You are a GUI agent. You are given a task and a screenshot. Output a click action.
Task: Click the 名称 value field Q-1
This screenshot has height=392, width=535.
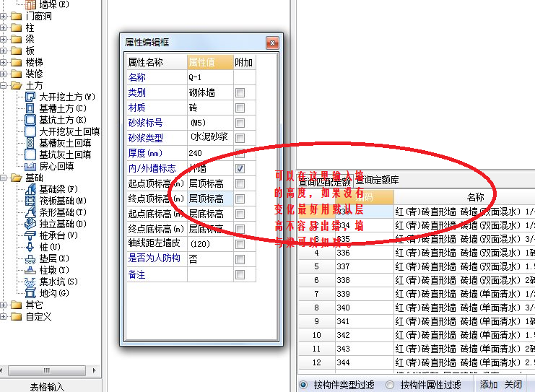point(210,77)
